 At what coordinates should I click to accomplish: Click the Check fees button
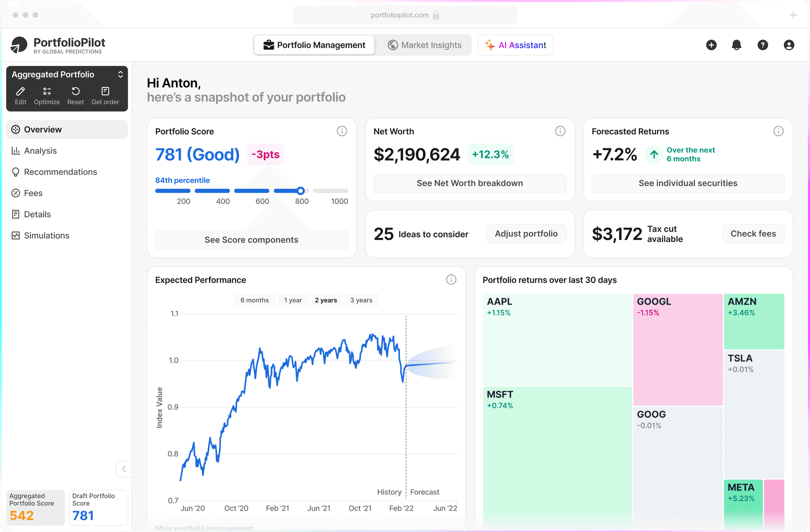[x=753, y=234]
